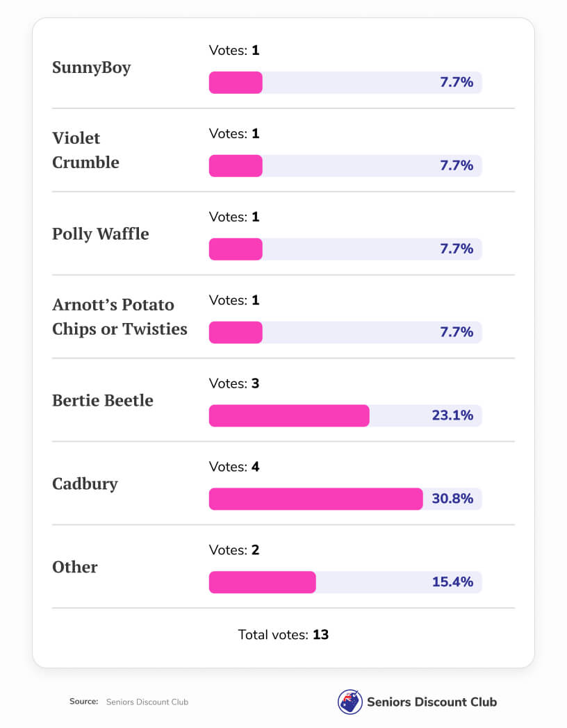Click the Seniors Discount Club brand name
Viewport: 567px width, 728px height.
click(431, 702)
